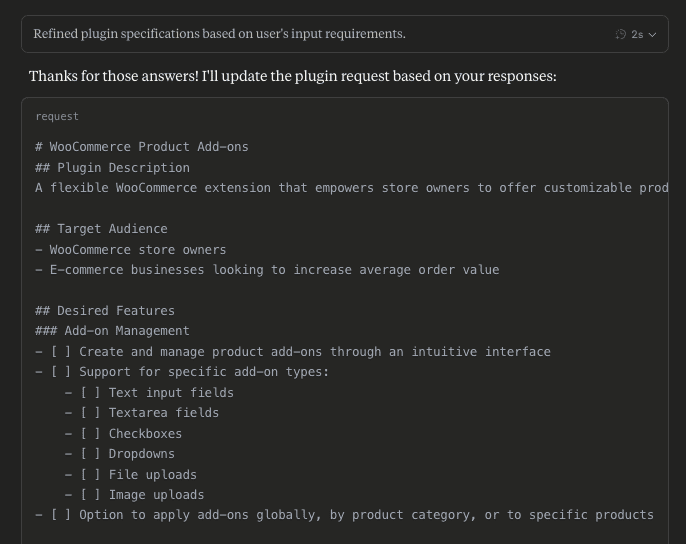Screen dimensions: 686x544
Task: Click the thinking timer clock icon
Action: [620, 34]
